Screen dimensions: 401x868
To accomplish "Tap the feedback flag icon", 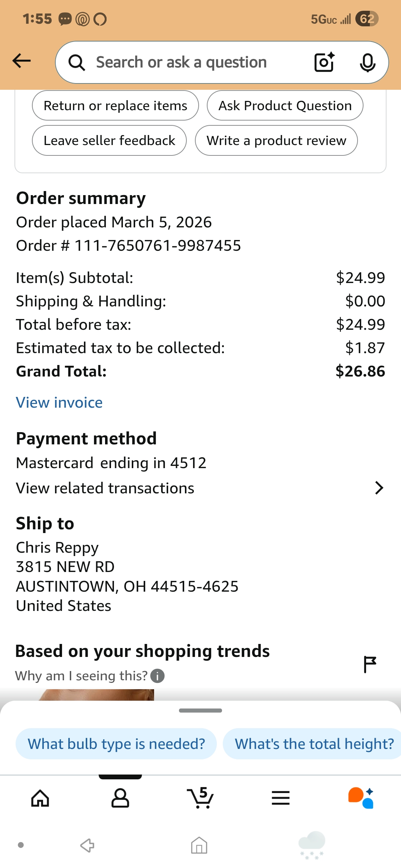I will (x=370, y=664).
